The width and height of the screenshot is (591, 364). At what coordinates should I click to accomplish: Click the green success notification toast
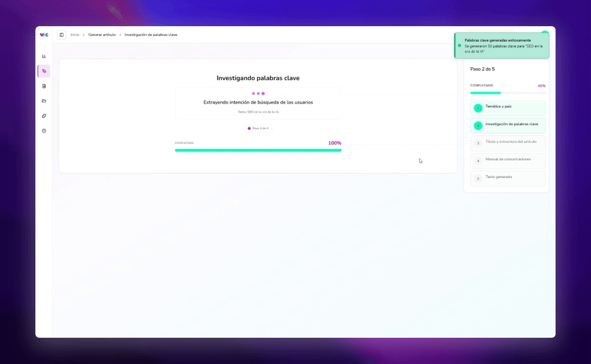[502, 45]
